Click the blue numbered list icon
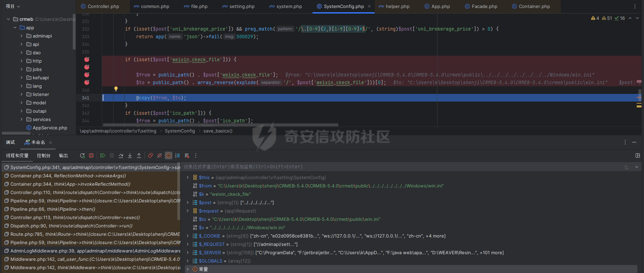This screenshot has height=273, width=644. point(178,155)
